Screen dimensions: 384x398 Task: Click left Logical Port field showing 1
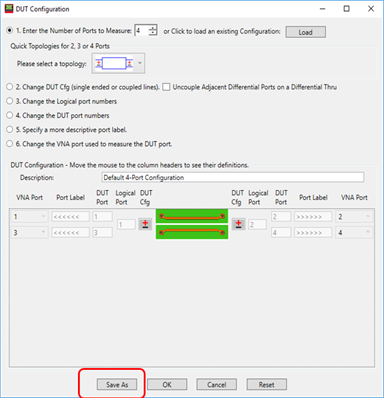pyautogui.click(x=126, y=224)
